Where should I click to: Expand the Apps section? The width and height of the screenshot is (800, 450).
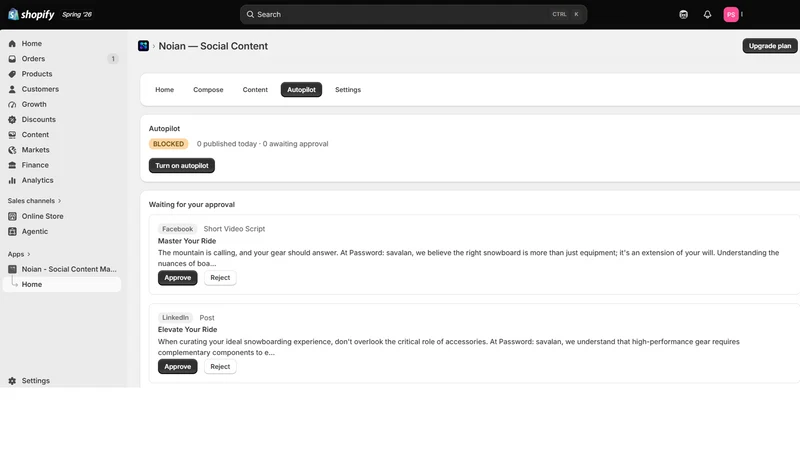coord(19,254)
